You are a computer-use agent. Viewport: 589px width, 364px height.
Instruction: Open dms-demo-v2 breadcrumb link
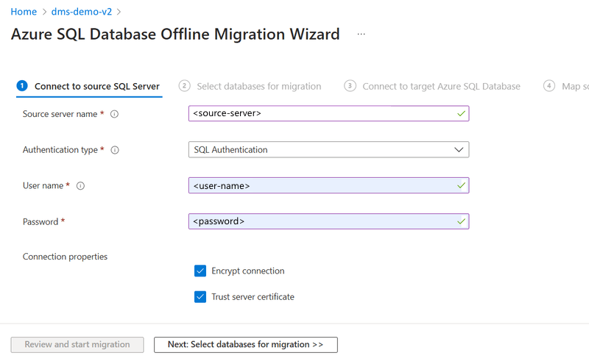[82, 12]
